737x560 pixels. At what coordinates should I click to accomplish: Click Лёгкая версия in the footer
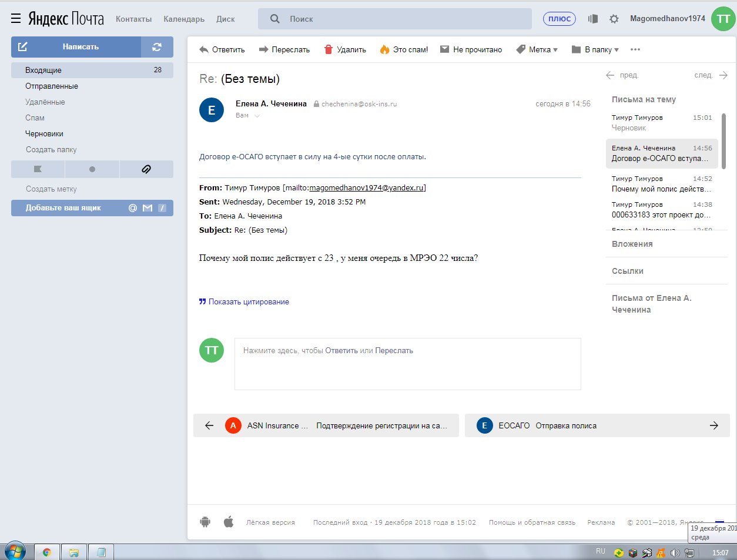point(270,522)
